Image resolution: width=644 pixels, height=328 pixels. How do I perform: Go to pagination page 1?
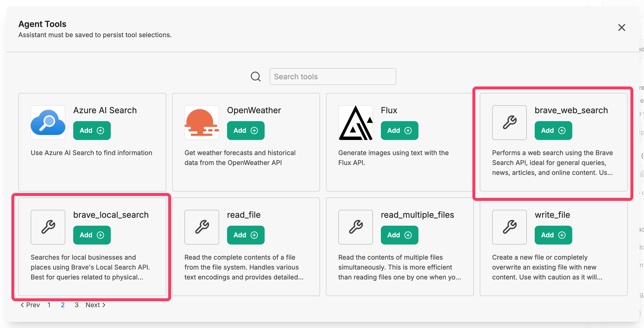click(x=49, y=305)
